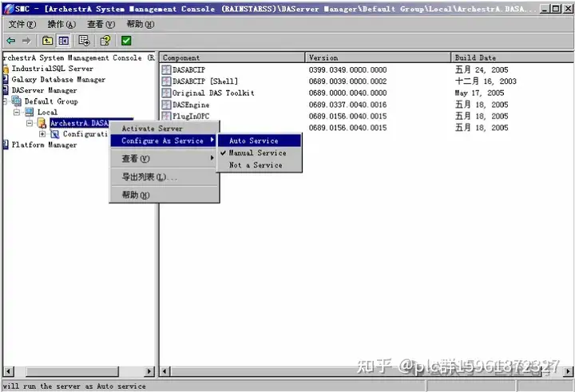
Task: Select Platform Manager in the tree
Action: click(44, 145)
